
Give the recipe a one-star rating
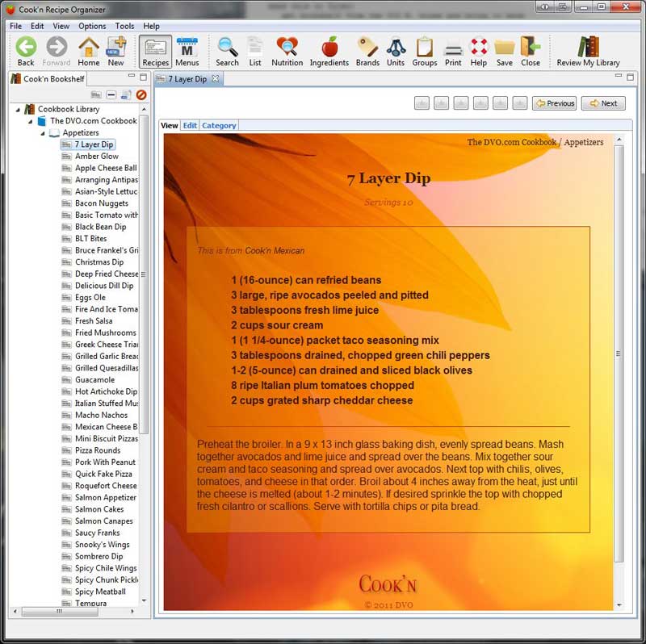tap(422, 103)
